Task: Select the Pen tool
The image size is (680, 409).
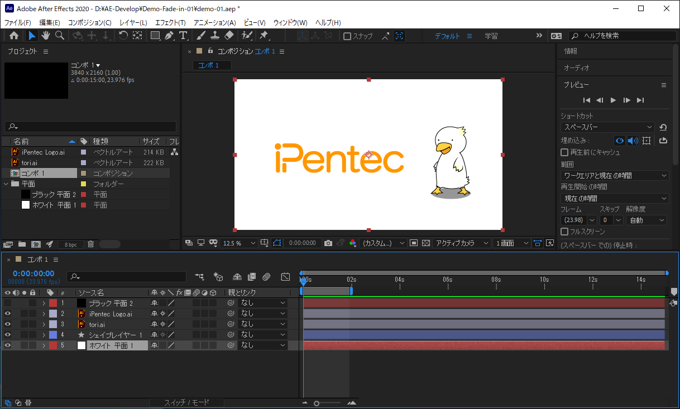Action: 169,36
